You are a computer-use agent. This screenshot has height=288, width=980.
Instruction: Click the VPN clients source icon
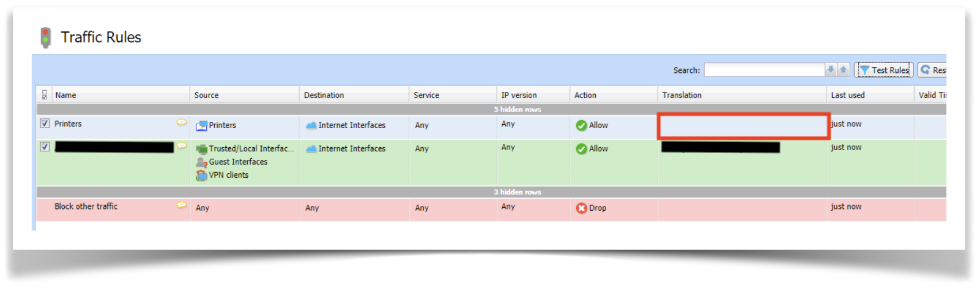[x=201, y=175]
